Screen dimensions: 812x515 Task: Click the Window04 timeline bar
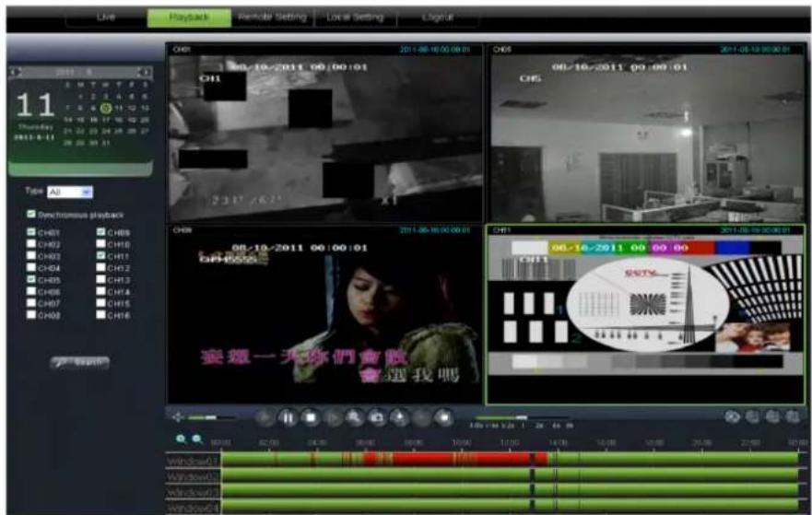click(x=510, y=506)
